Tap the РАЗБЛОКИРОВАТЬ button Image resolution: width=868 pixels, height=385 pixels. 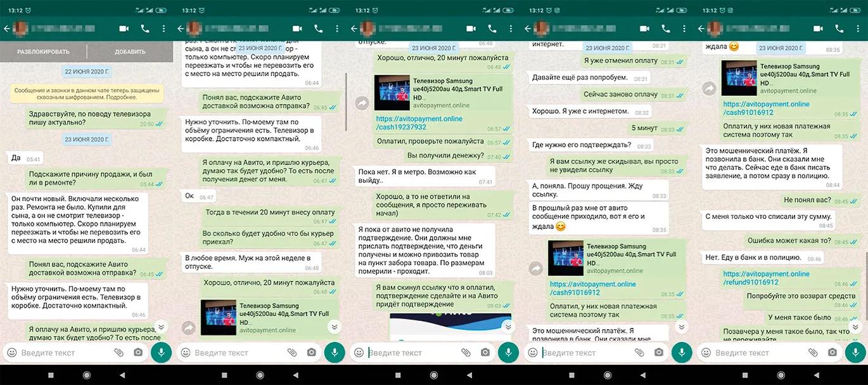point(44,51)
